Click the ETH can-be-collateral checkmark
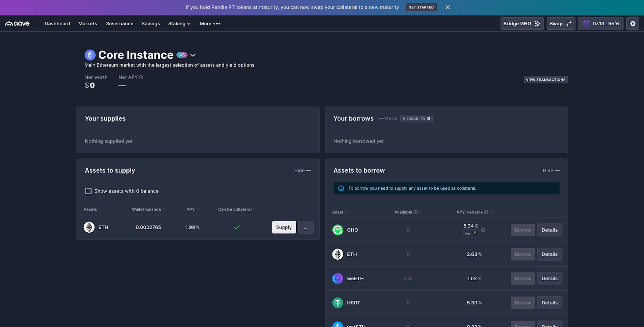The height and width of the screenshot is (327, 644). (237, 227)
